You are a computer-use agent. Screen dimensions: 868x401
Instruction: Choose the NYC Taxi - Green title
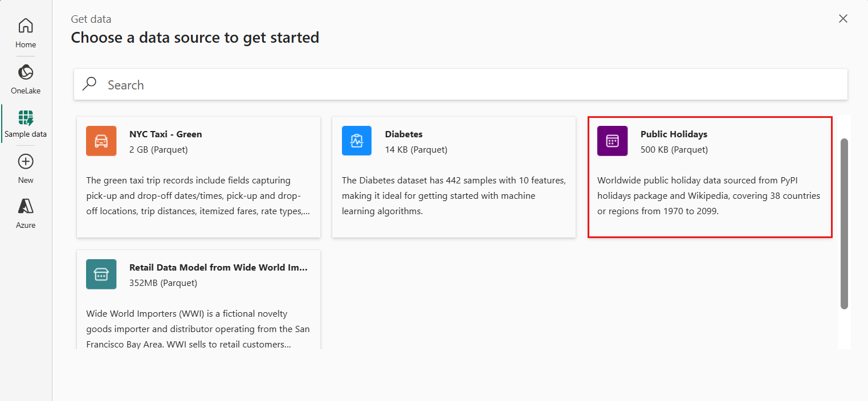coord(166,134)
